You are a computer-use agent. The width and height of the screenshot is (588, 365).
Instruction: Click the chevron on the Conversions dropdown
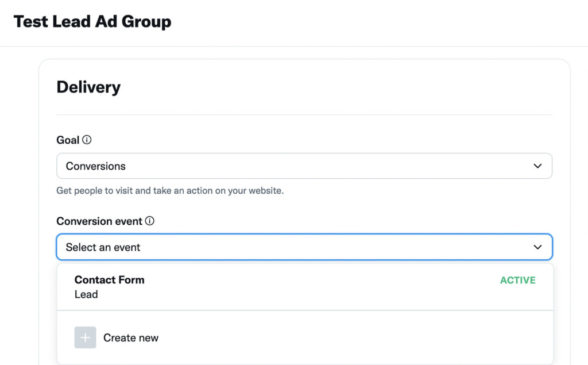[537, 166]
